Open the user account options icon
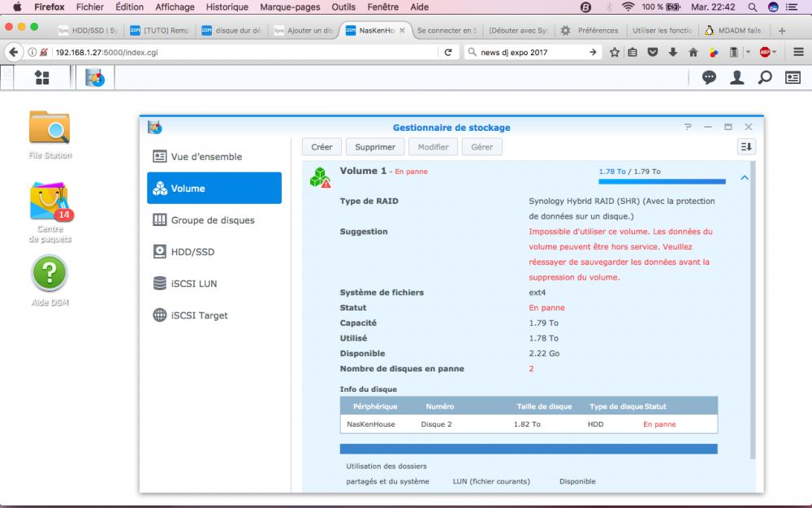 pyautogui.click(x=737, y=78)
